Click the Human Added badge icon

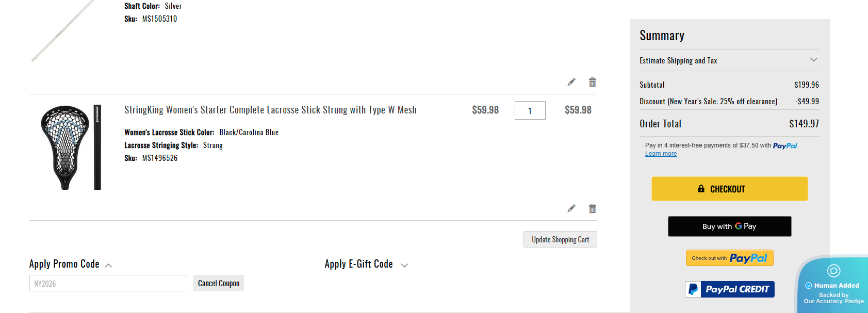pos(833,271)
